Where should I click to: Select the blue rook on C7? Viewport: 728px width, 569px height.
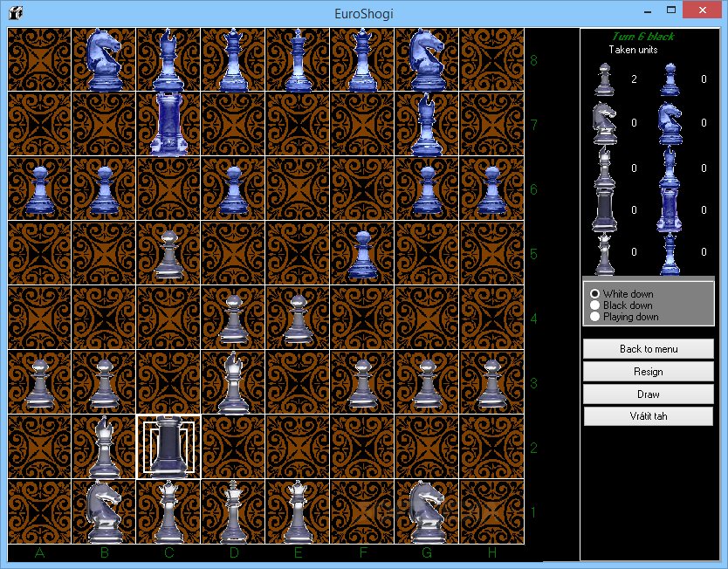click(x=168, y=123)
